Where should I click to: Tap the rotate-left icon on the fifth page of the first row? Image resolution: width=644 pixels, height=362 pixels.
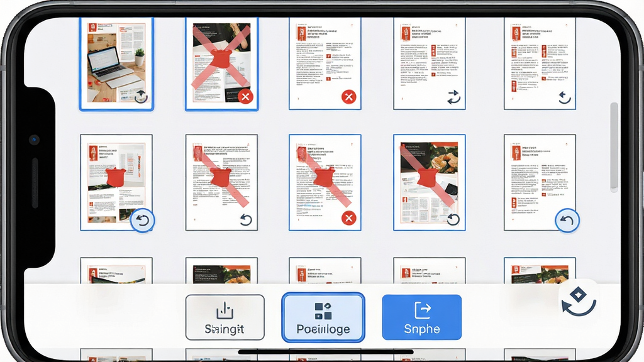tap(565, 97)
